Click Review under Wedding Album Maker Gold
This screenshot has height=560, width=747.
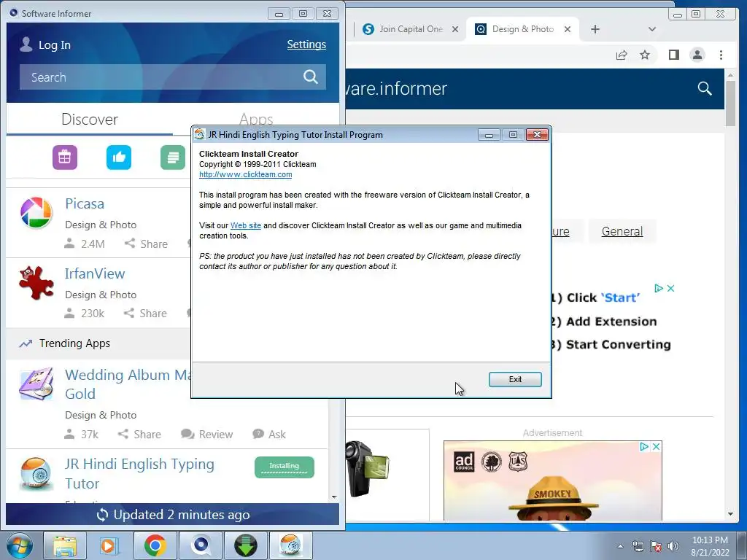pos(206,435)
